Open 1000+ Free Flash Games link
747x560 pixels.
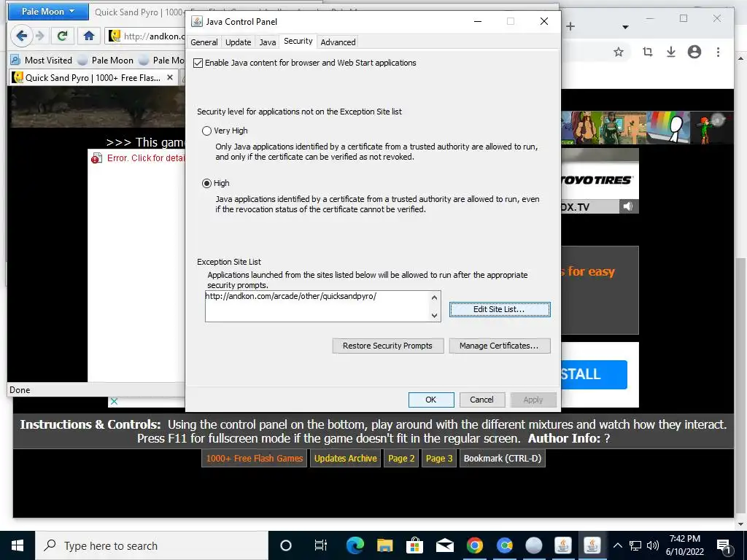(x=255, y=459)
